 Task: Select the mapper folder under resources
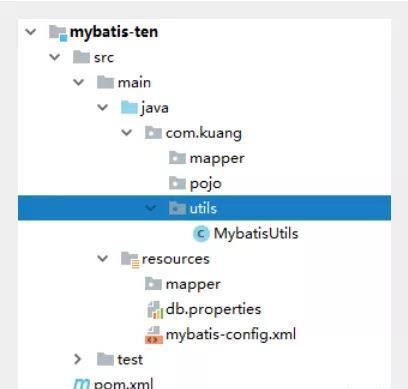[x=193, y=284]
